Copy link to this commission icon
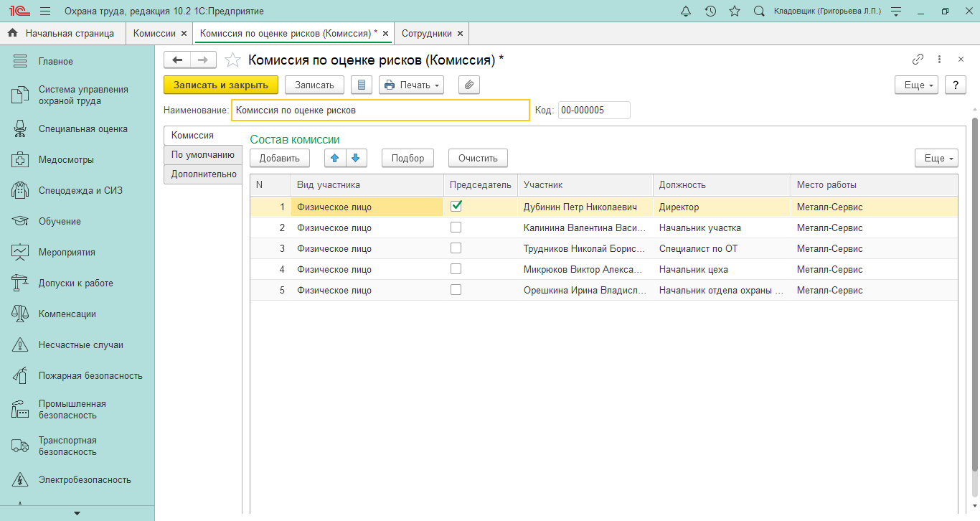 tap(918, 60)
